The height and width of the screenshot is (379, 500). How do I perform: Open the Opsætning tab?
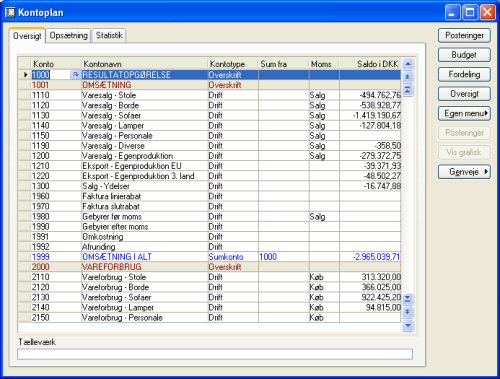click(x=68, y=35)
